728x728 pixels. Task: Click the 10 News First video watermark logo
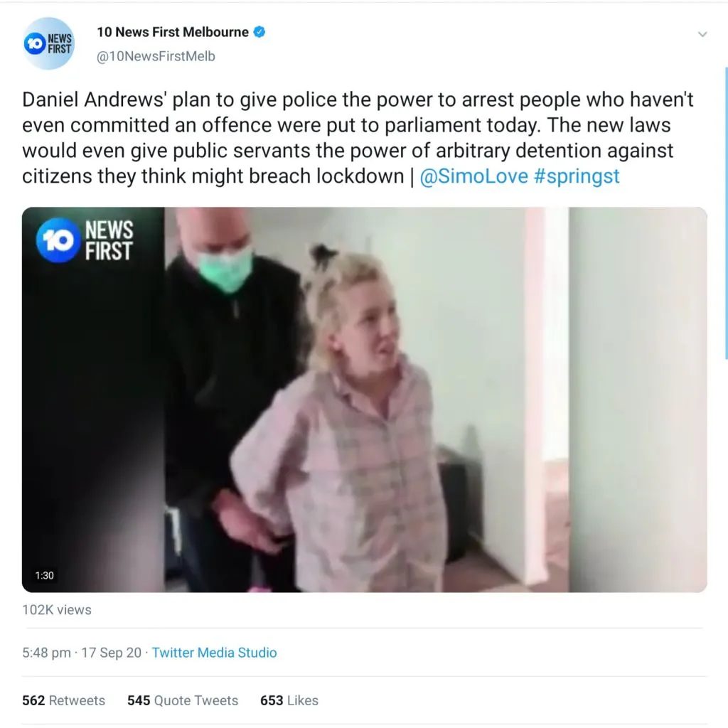coord(85,240)
